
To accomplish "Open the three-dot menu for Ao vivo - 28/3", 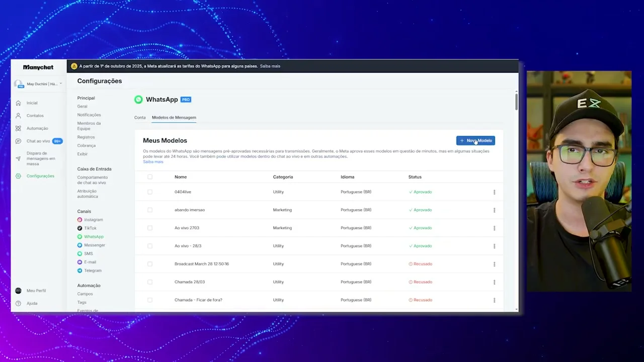I will [494, 246].
